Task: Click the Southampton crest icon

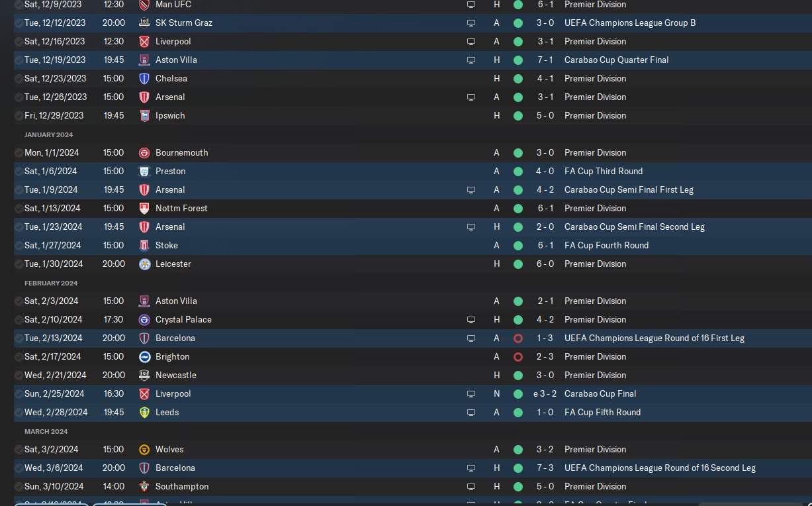Action: (144, 486)
